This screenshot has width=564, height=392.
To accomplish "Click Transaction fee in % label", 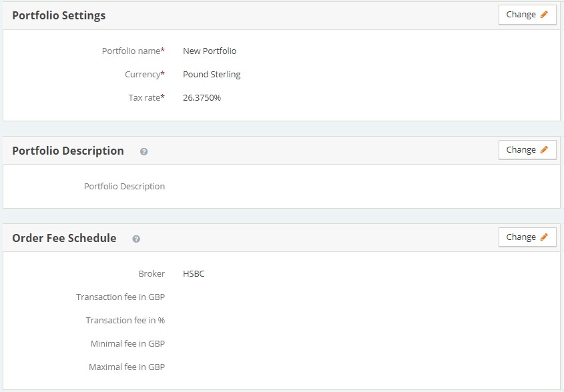I will tap(125, 320).
